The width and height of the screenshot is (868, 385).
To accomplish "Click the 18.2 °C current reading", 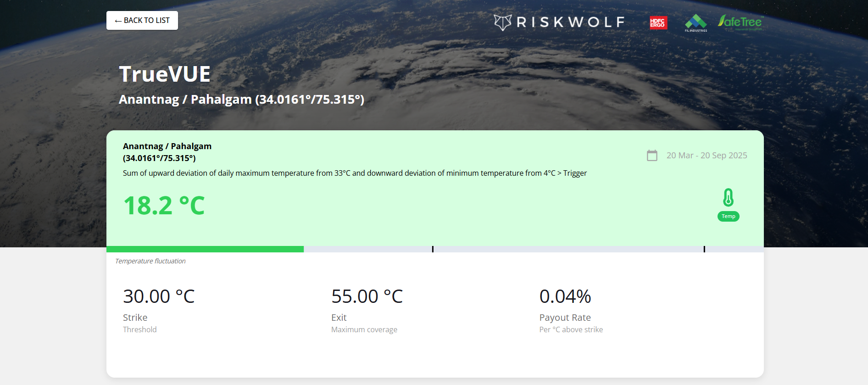I will 164,206.
